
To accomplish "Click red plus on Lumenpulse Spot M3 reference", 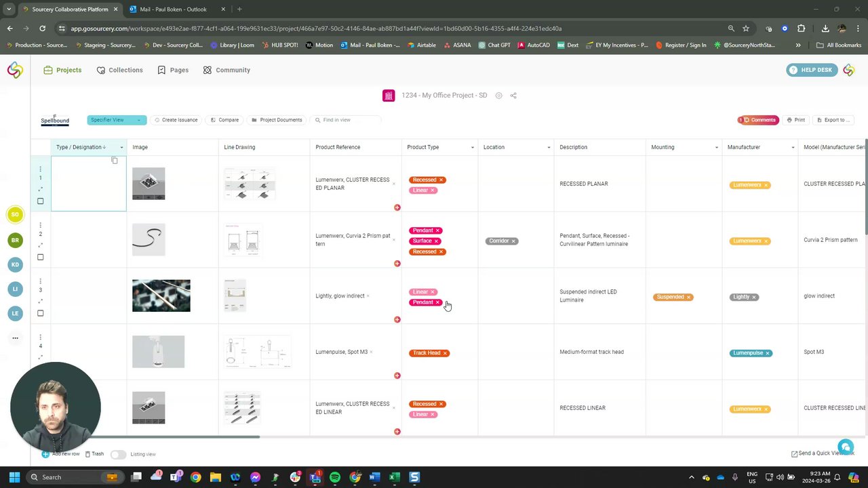I will (x=397, y=375).
